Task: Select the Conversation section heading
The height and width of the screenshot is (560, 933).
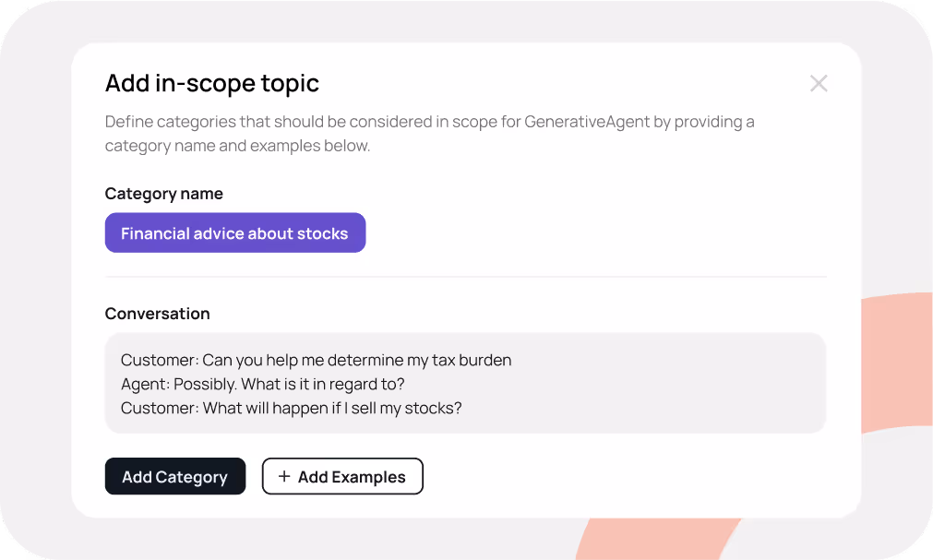Action: pyautogui.click(x=157, y=314)
